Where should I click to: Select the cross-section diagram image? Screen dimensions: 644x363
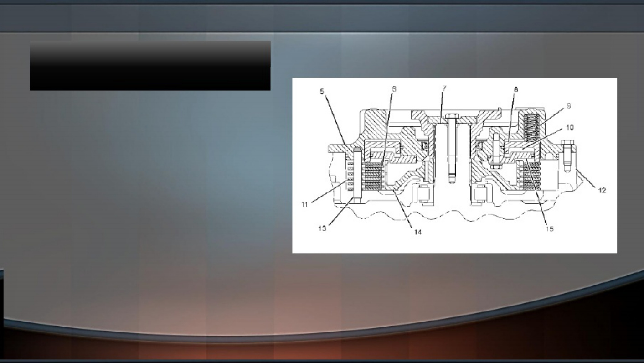point(454,165)
